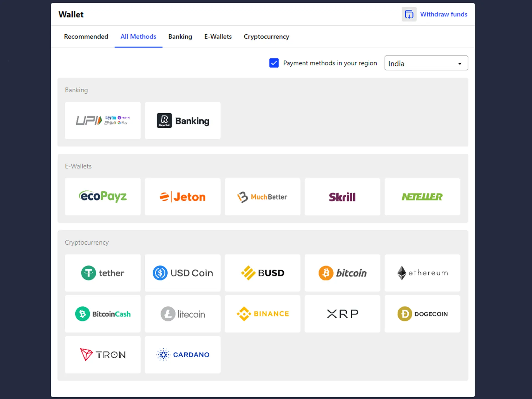
Task: Open the Banking tab
Action: [x=180, y=37]
